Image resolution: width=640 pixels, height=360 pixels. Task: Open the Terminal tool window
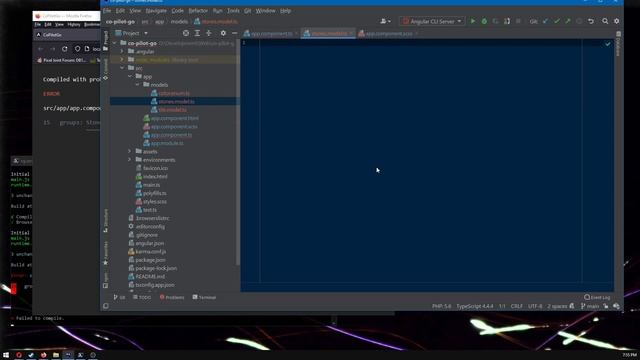pyautogui.click(x=204, y=297)
